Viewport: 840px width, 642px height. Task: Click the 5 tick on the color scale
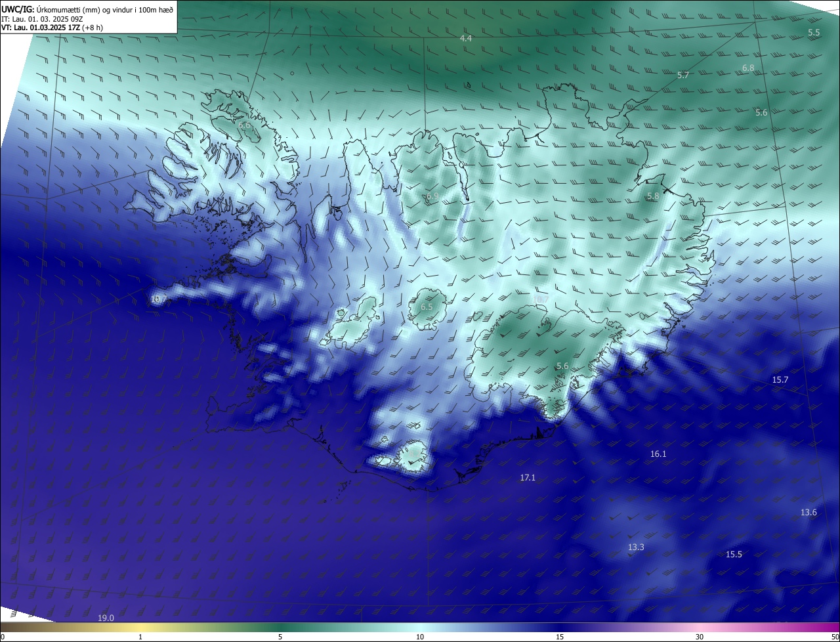point(280,637)
